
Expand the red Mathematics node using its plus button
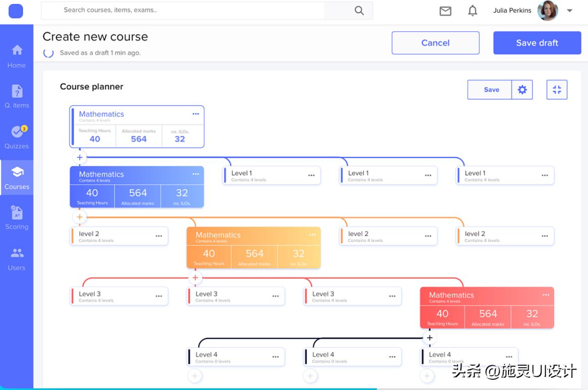tap(430, 337)
